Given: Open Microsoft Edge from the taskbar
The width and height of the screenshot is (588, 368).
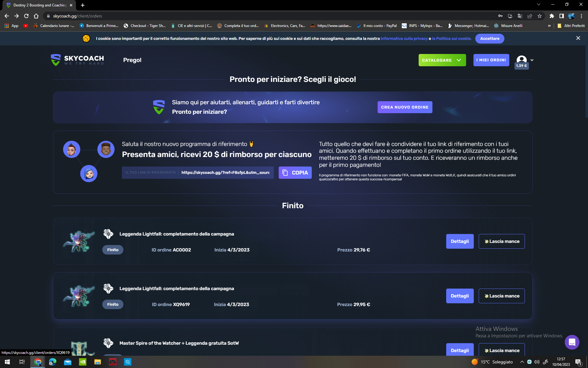Looking at the screenshot, I should click(52, 362).
